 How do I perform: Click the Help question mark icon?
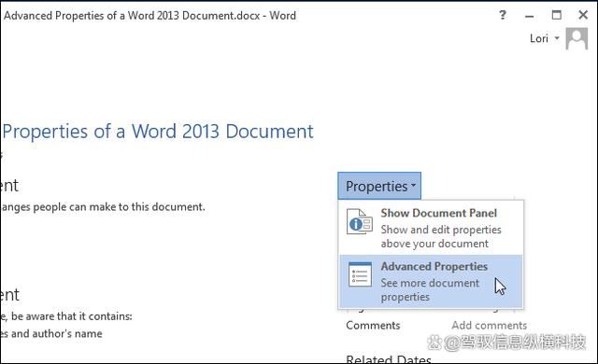503,15
